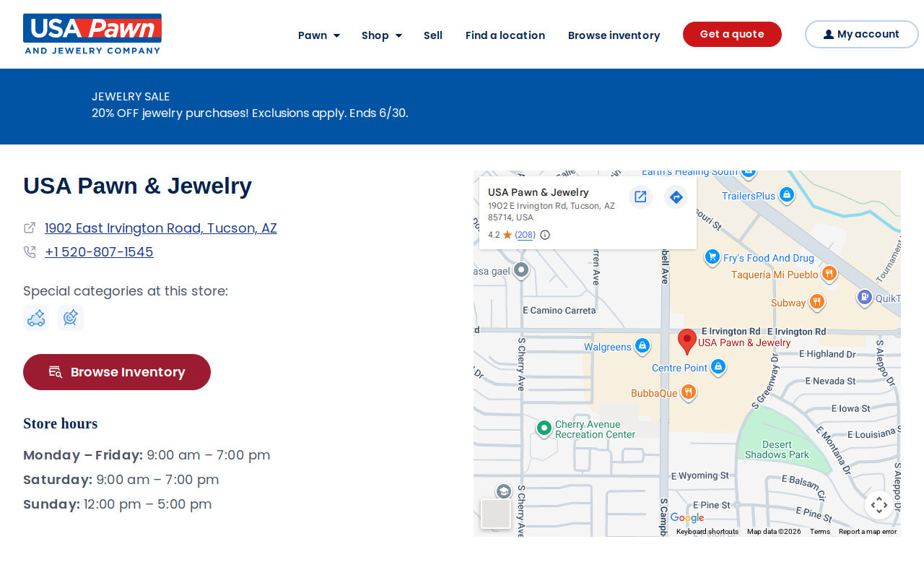The image size is (924, 578).
Task: Select the QuikTrip marker on map
Action: (x=864, y=297)
